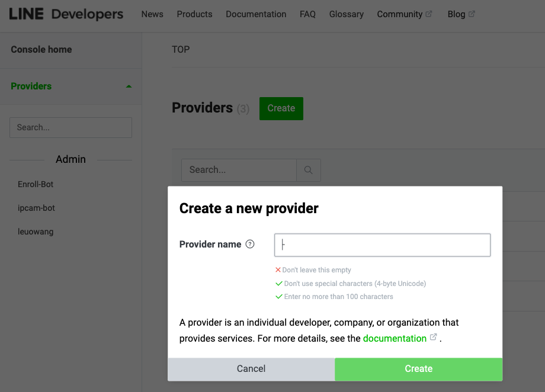Click the Community external-link icon
Viewport: 545px width, 392px height.
[x=429, y=14]
